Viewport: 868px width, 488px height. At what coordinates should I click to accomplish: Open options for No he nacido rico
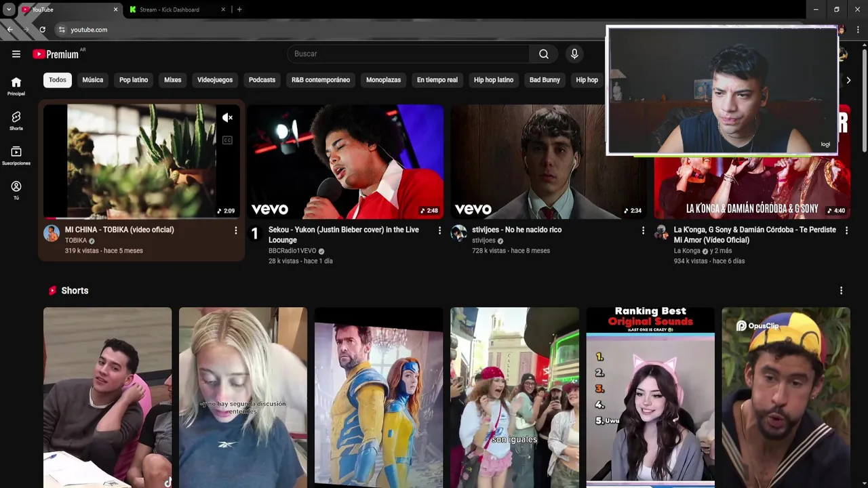click(643, 230)
